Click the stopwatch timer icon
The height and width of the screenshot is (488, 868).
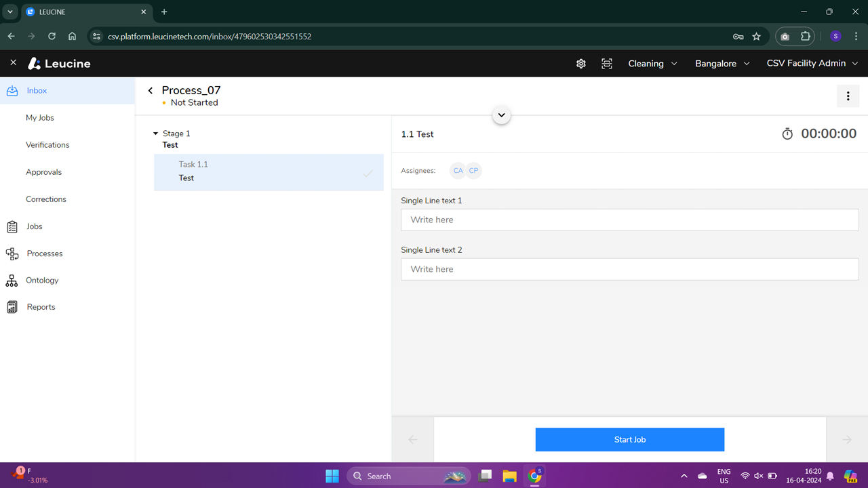[x=787, y=134]
